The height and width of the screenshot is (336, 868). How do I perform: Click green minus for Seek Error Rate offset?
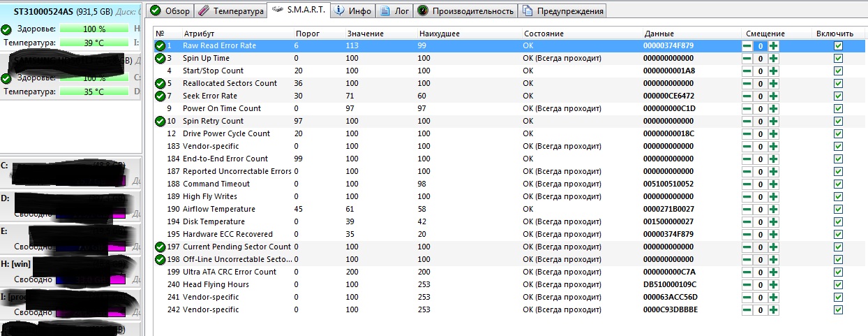click(747, 96)
